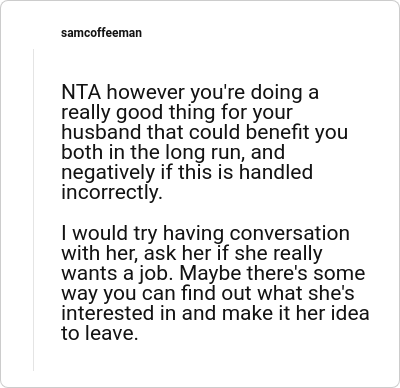Select the first paragraph ending with incorrectly

click(205, 142)
